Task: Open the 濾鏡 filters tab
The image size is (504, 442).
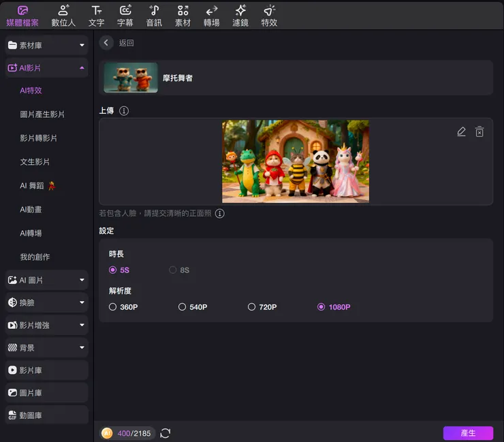Action: click(x=240, y=16)
